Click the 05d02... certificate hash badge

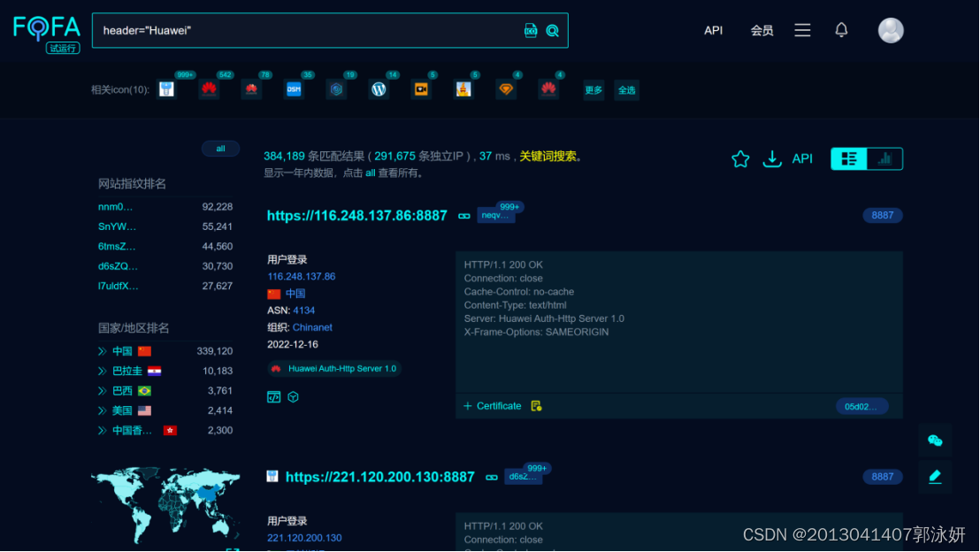[x=861, y=407]
